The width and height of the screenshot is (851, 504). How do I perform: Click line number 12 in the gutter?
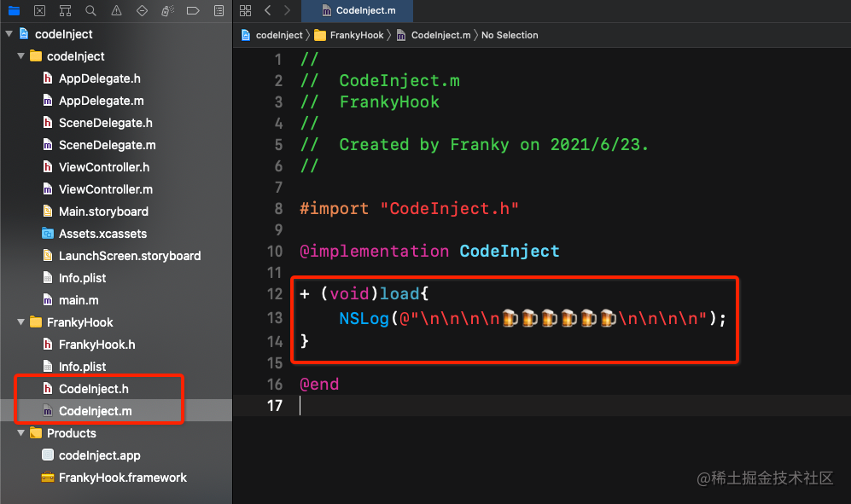tap(275, 294)
